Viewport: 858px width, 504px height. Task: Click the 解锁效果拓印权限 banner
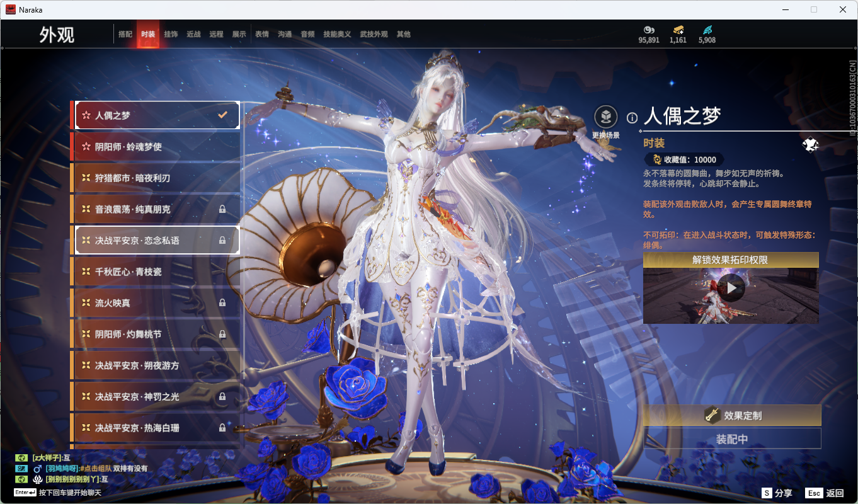point(731,260)
